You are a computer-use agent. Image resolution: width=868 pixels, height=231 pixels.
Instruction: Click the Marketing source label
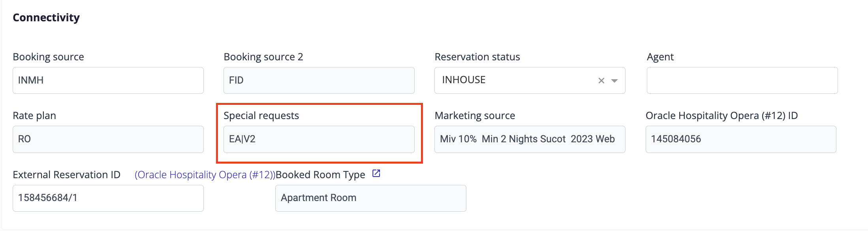click(475, 115)
